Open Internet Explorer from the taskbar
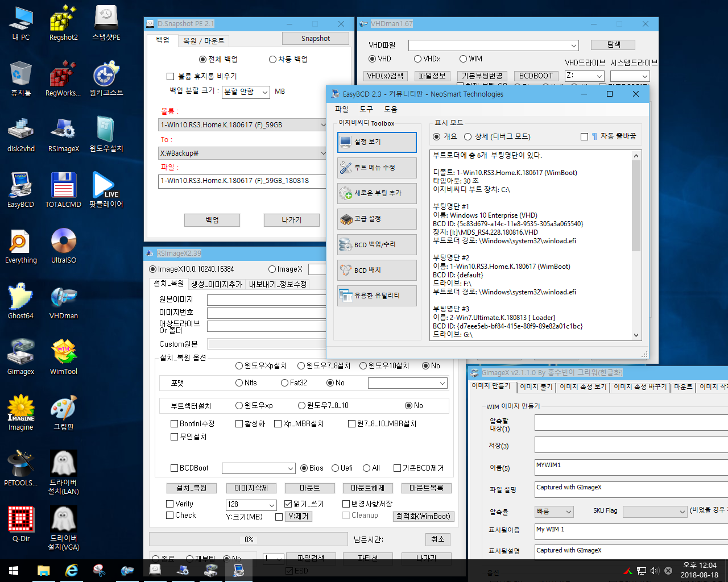 [x=72, y=571]
